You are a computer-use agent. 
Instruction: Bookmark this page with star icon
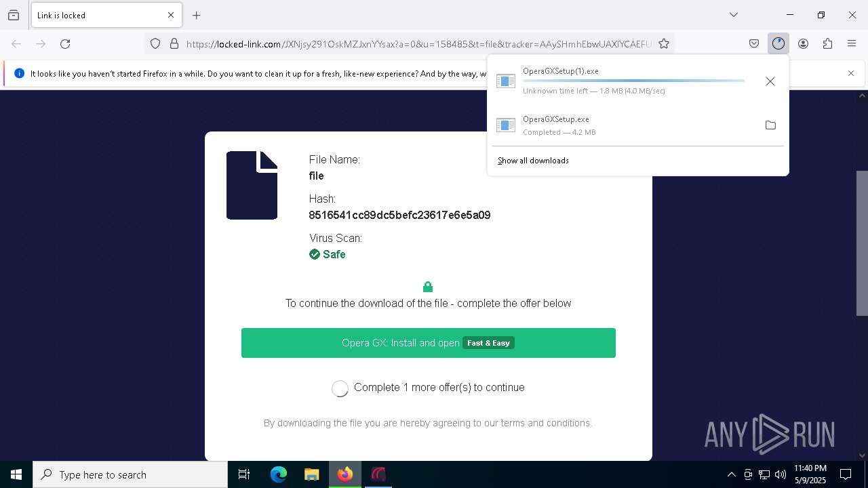(664, 44)
